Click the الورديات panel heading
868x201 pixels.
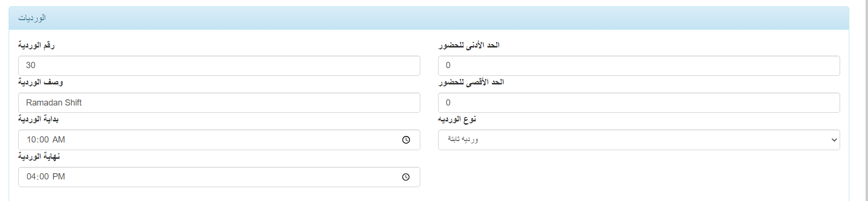tap(32, 18)
